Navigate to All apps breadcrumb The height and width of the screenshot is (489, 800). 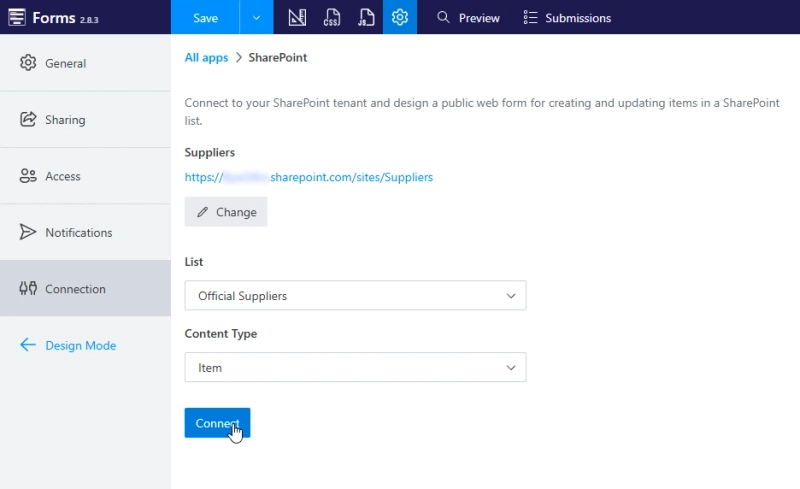pyautogui.click(x=206, y=57)
